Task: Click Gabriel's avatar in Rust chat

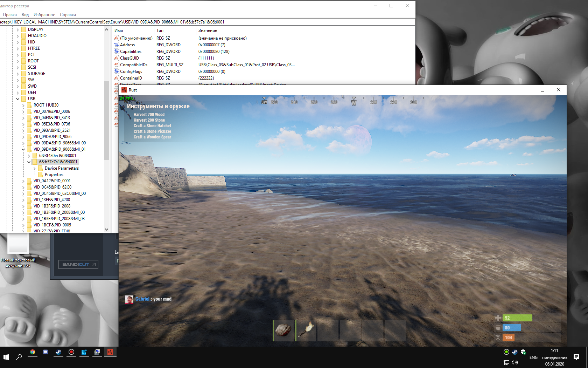Action: click(x=129, y=299)
